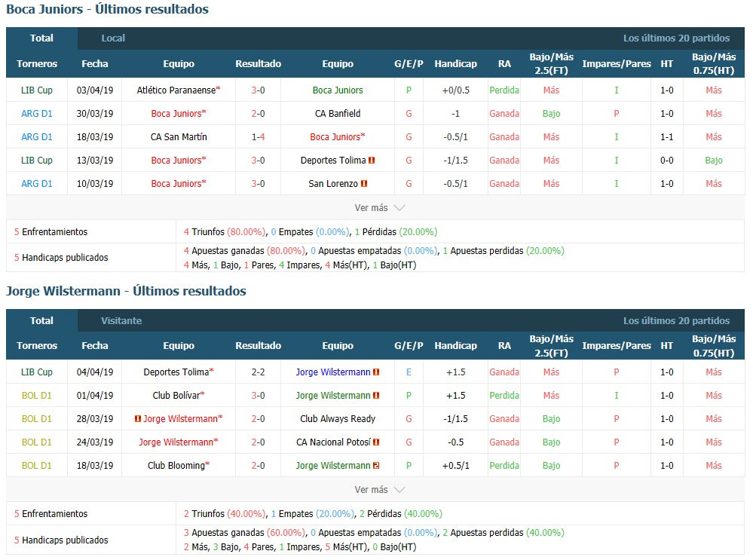
Task: Click '1 Empates (20.00%)' summary text
Action: click(x=313, y=513)
